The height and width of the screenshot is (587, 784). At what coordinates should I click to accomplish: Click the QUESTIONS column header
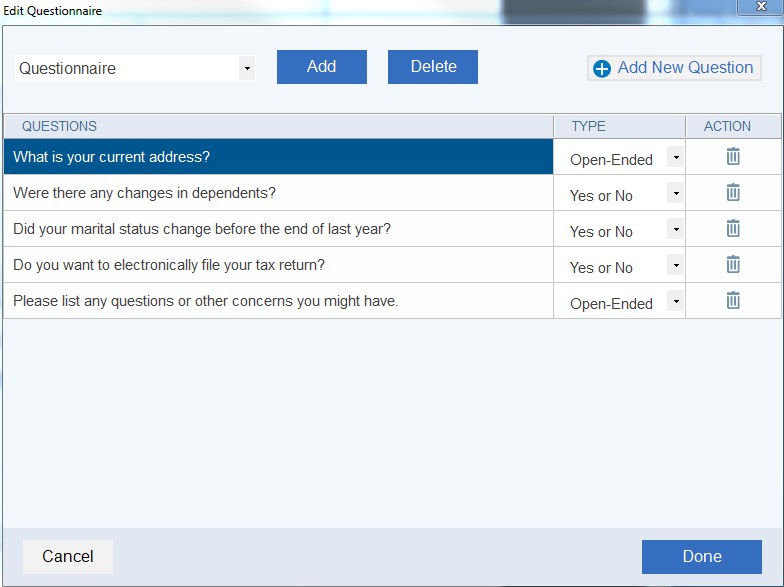coord(278,126)
